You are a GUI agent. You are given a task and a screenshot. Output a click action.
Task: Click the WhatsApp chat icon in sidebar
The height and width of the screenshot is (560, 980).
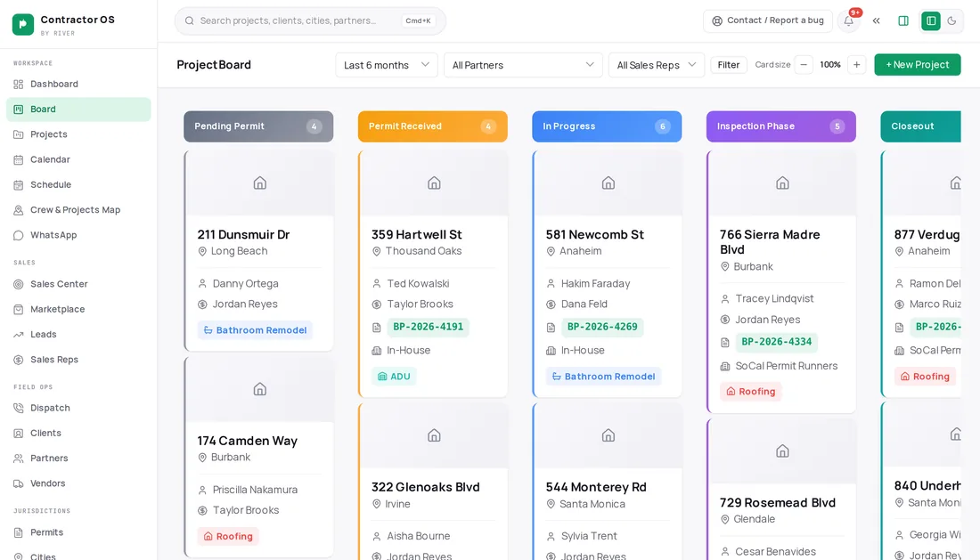[19, 235]
